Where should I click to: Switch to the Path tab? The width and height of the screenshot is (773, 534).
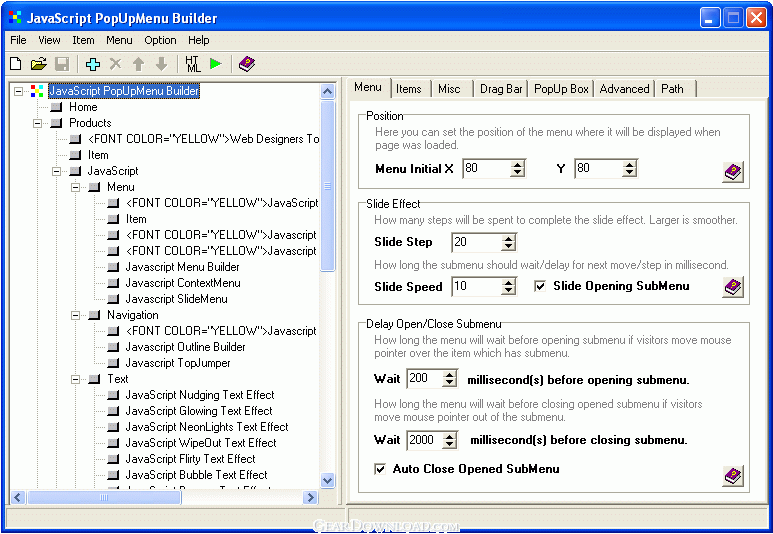[x=672, y=89]
